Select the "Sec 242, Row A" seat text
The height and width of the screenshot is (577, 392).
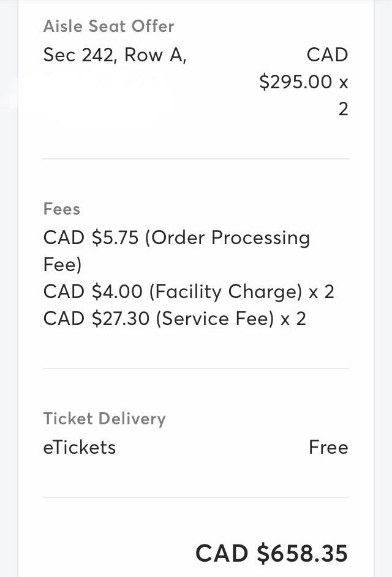[115, 55]
